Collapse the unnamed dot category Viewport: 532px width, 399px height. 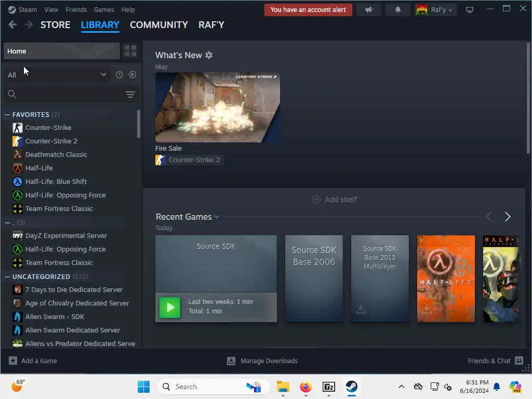7,222
